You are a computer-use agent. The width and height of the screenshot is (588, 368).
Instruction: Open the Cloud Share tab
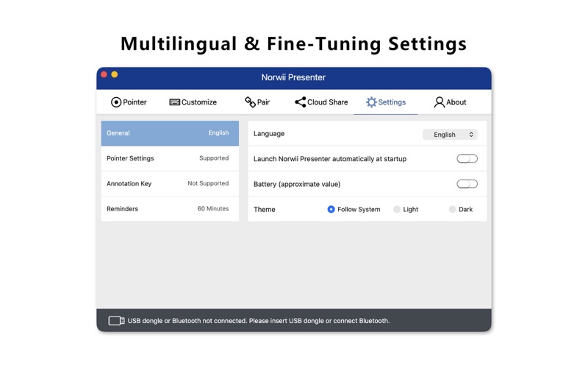(x=321, y=102)
